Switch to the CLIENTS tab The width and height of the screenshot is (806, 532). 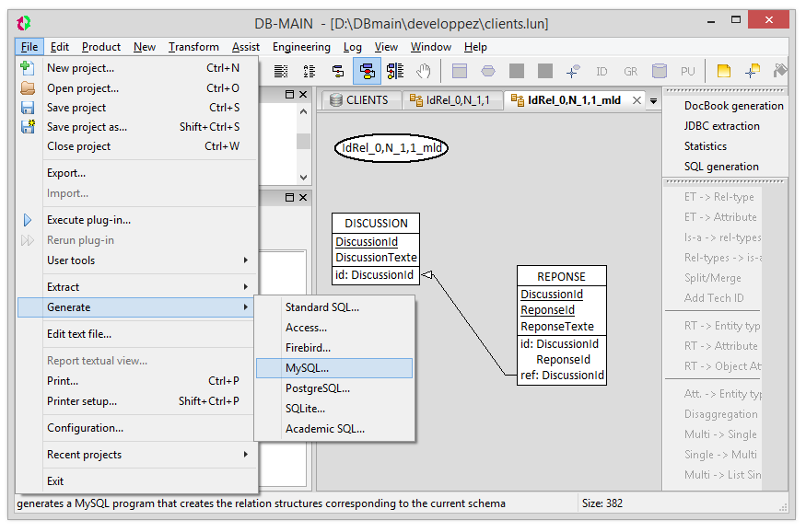click(x=361, y=100)
